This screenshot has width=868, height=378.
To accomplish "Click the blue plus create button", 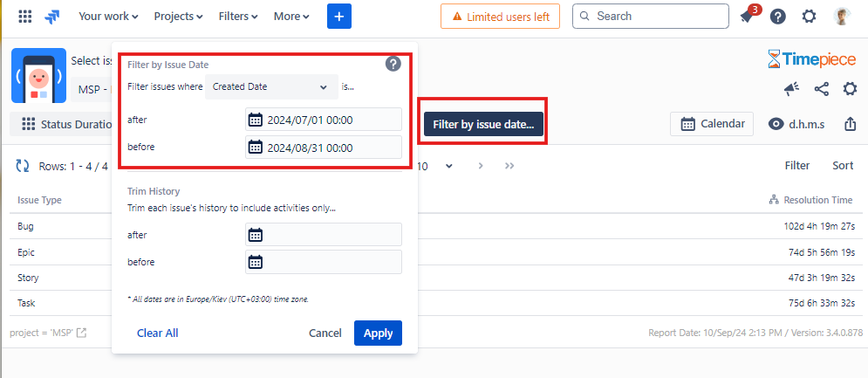I will click(339, 16).
